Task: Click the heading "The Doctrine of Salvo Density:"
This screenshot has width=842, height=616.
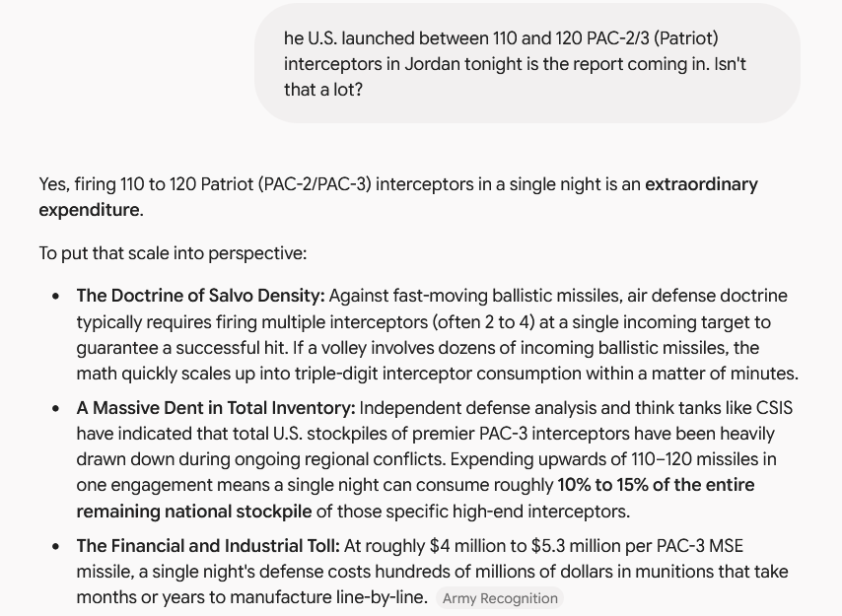Action: pyautogui.click(x=200, y=296)
